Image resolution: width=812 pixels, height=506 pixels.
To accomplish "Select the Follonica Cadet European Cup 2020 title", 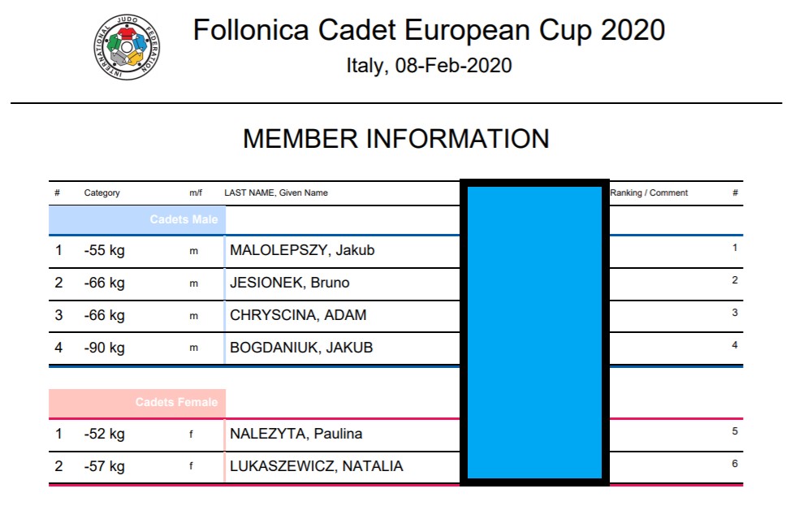I will (x=429, y=30).
